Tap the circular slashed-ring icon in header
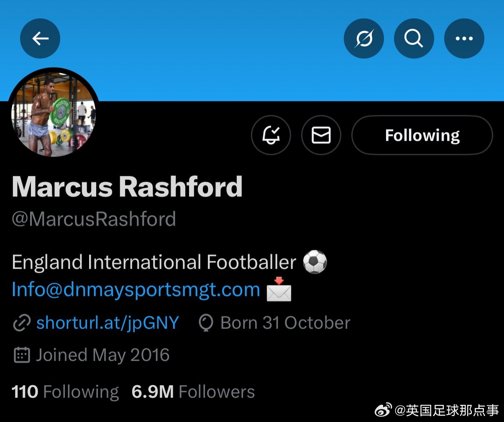This screenshot has width=504, height=422. (363, 39)
